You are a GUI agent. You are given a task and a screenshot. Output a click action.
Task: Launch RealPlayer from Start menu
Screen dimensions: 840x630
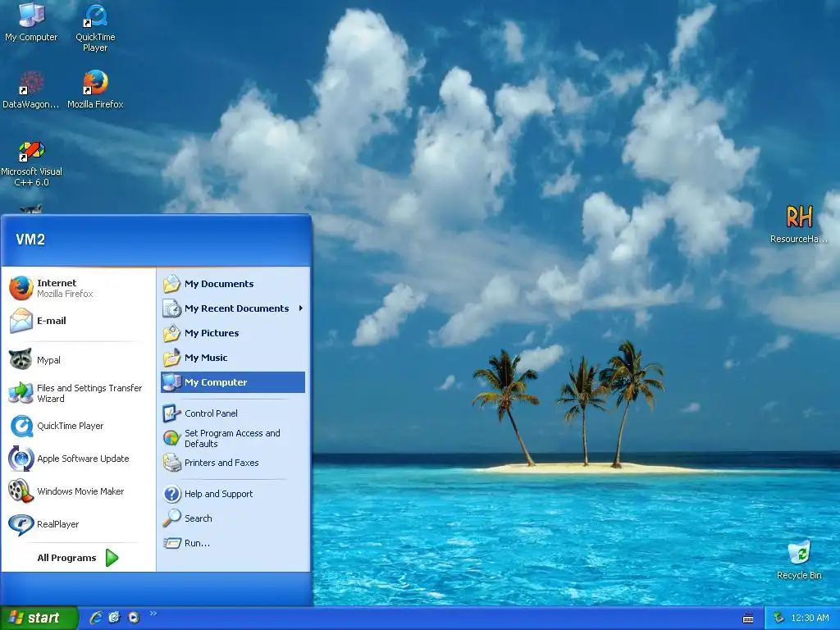pyautogui.click(x=78, y=524)
